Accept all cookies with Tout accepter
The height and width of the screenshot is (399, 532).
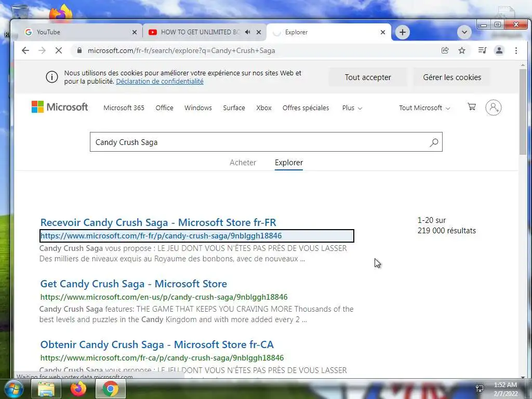[x=368, y=77]
